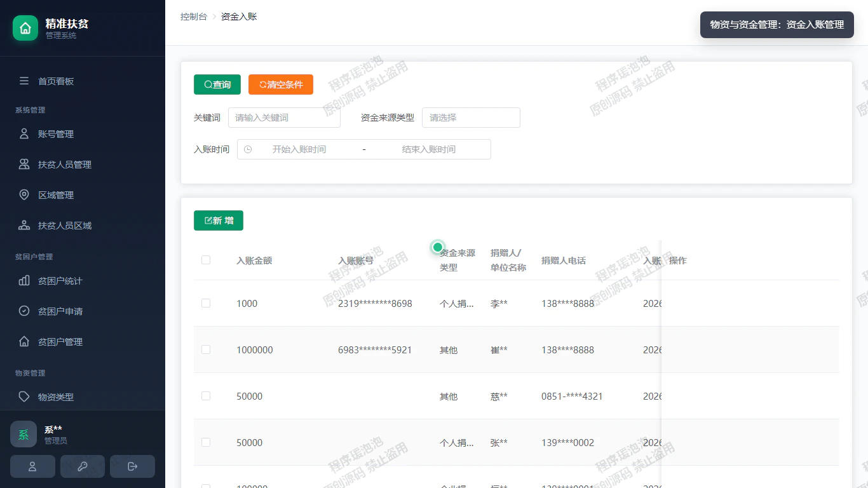The width and height of the screenshot is (868, 488).
Task: Click the green 查询 button
Action: coord(217,85)
